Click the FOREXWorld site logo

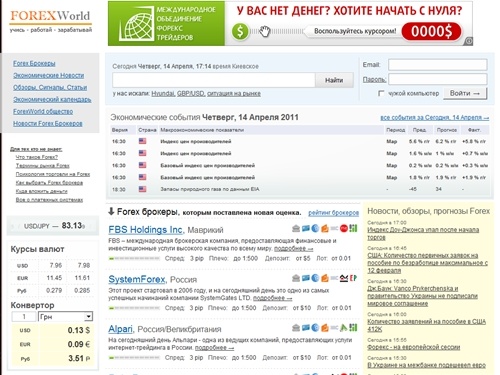pos(50,16)
